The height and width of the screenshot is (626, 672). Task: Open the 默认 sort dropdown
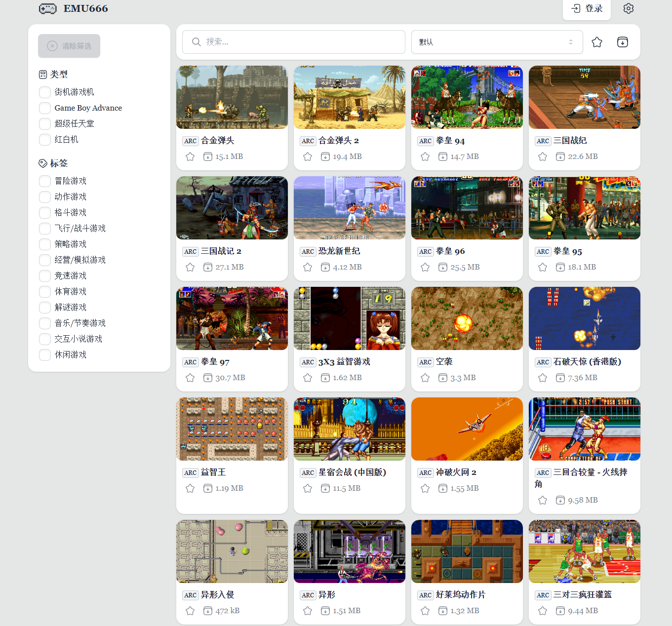tap(497, 42)
